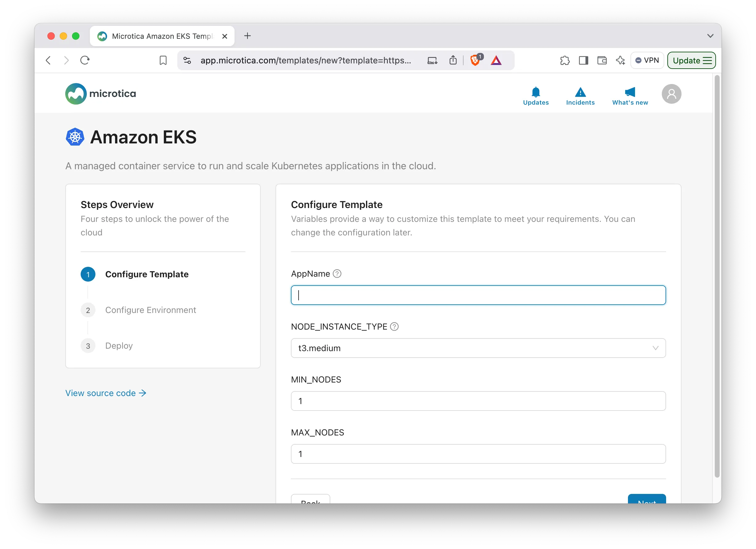Toggle the browser sidebar panel icon

(x=583, y=60)
